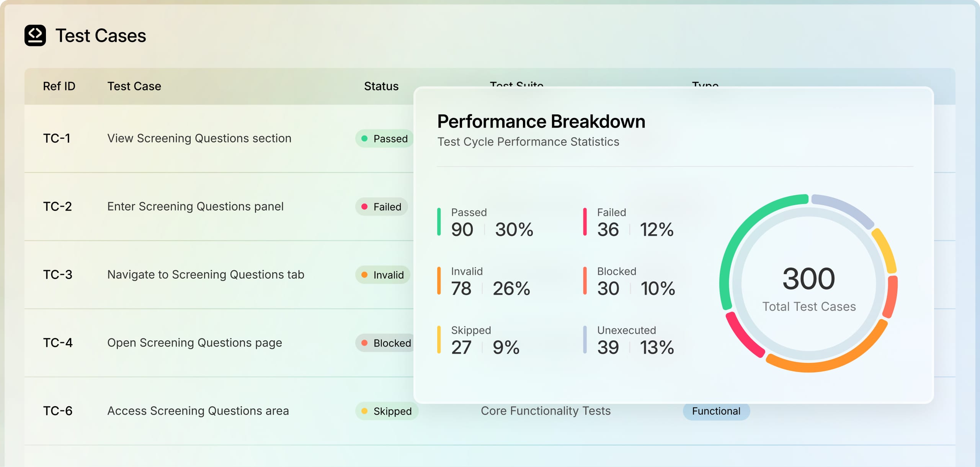Click the Skipped status badge on TC-6

pyautogui.click(x=387, y=411)
